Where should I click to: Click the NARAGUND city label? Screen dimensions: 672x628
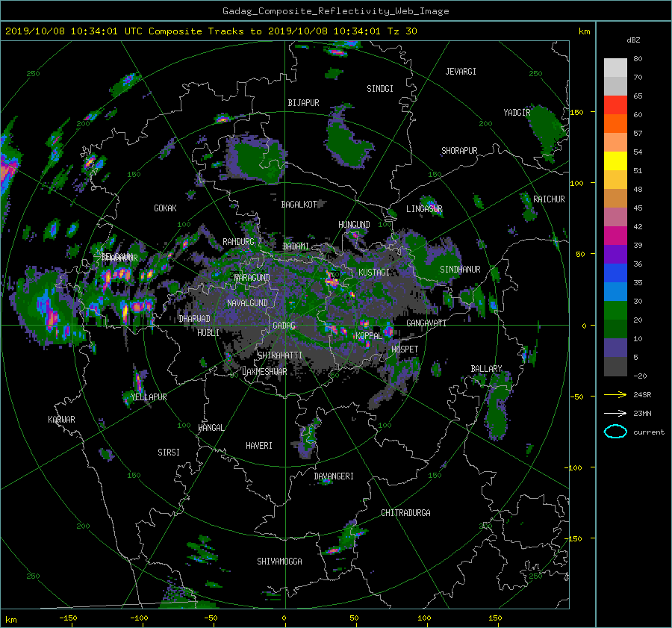click(252, 278)
